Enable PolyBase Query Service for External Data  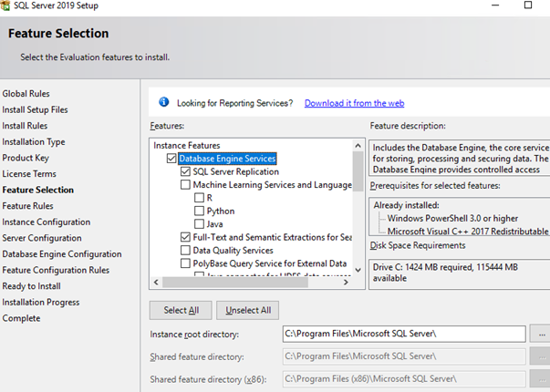185,263
